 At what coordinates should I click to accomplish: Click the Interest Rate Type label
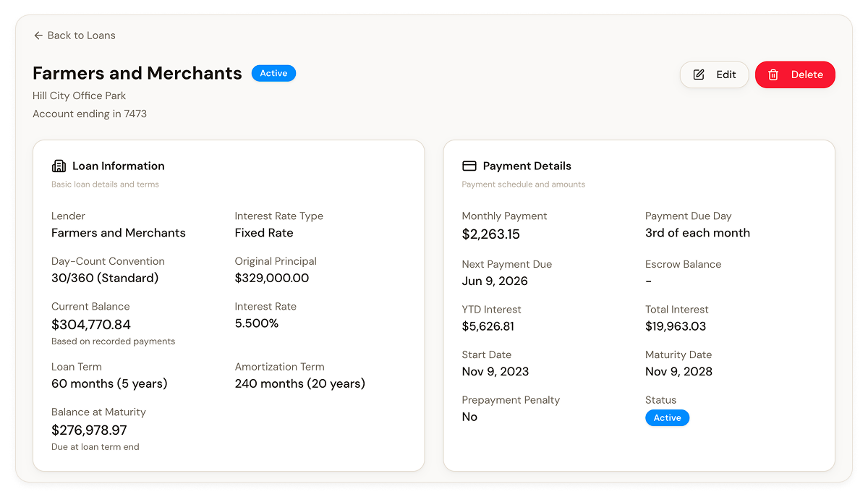pos(279,216)
